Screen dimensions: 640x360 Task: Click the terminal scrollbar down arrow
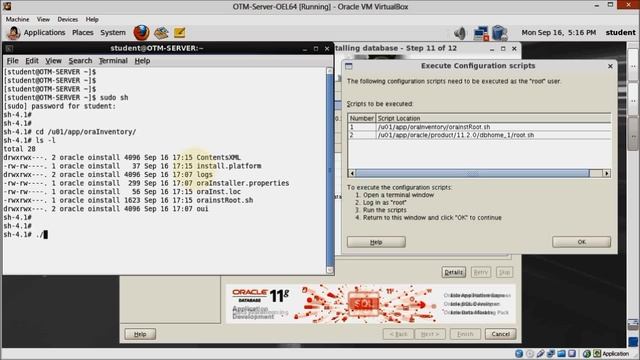coord(330,270)
